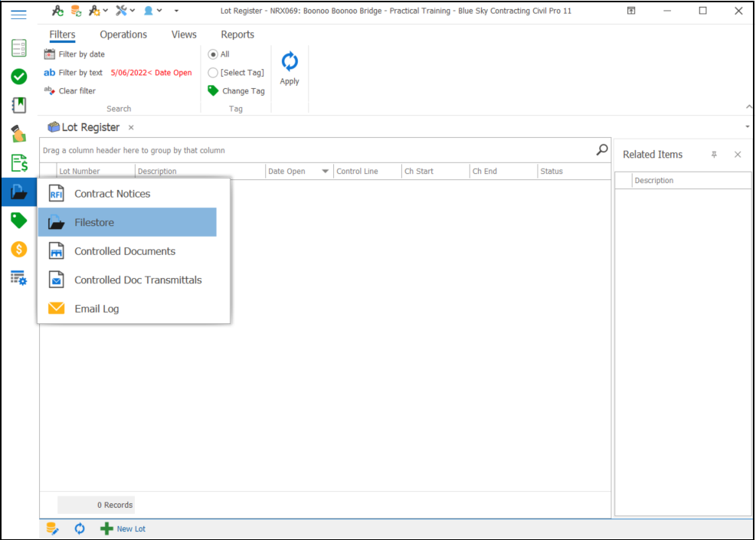Click the search magnifier icon in grid

pos(602,150)
